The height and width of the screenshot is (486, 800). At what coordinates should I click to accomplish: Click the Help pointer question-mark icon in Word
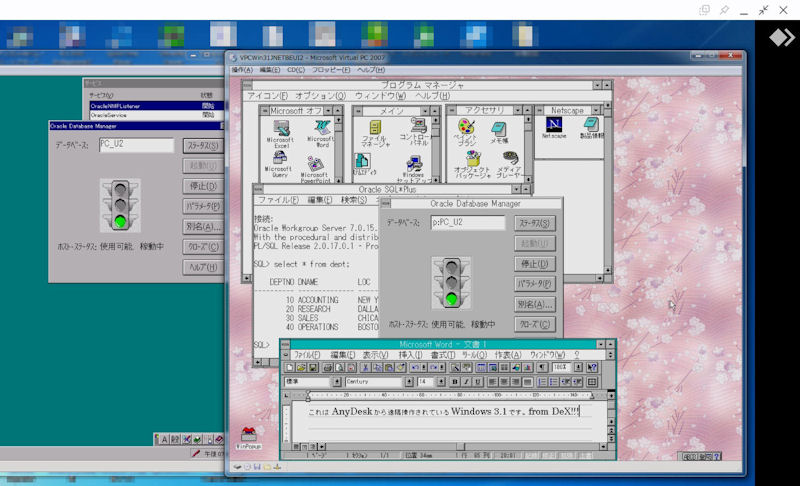592,367
